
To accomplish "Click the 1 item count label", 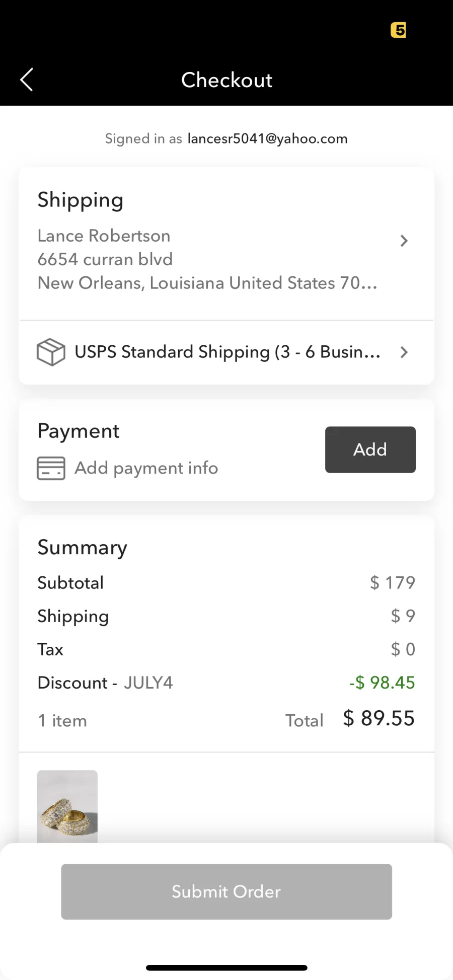I will tap(62, 721).
